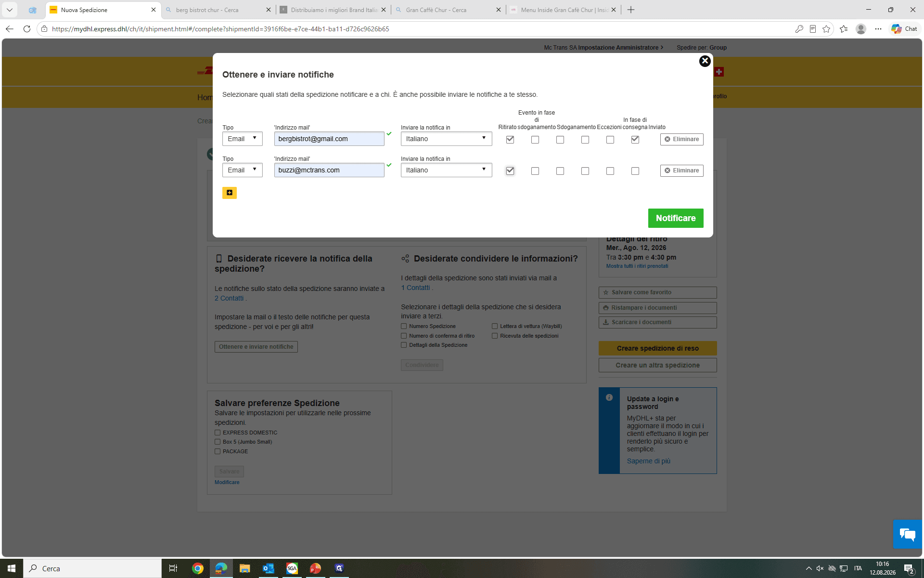Open Tipo dropdown for bergbistrot row
This screenshot has width=924, height=578.
click(x=243, y=139)
